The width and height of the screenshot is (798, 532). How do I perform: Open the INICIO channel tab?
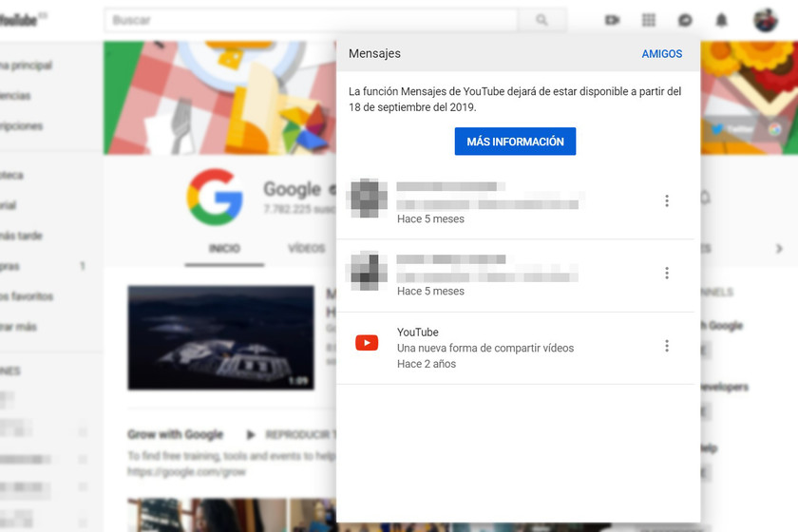click(224, 249)
